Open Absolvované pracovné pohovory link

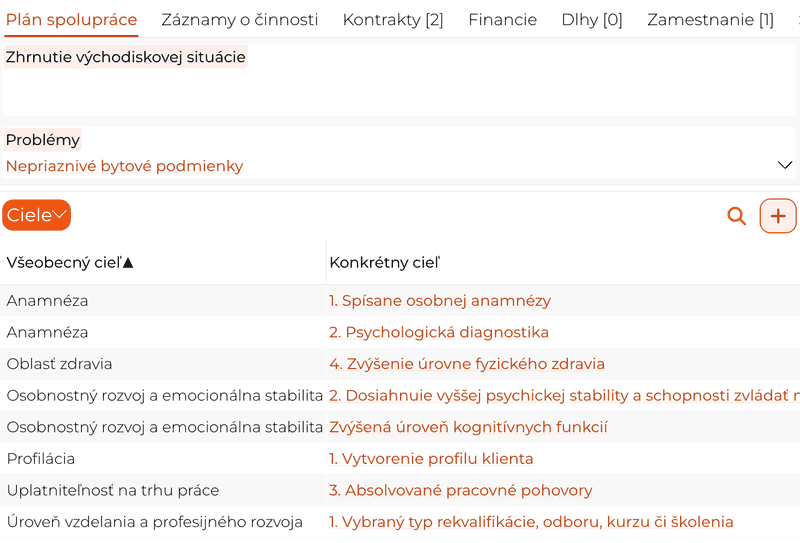[461, 490]
